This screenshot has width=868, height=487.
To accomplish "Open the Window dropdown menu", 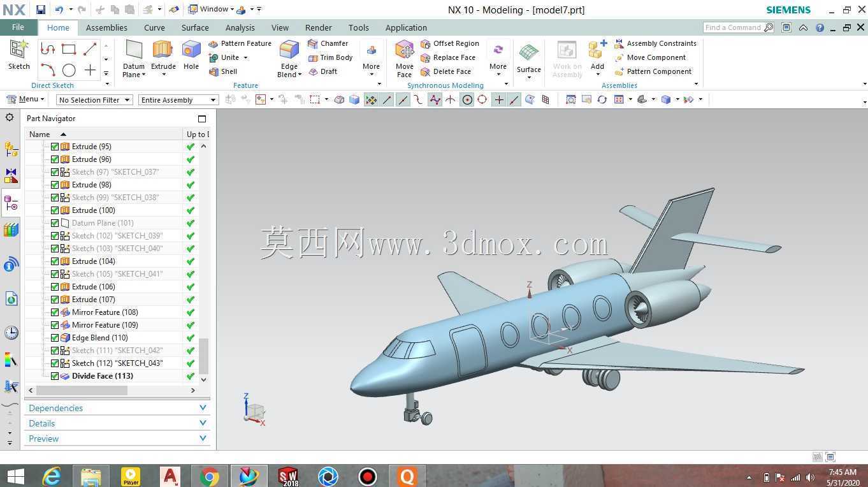I will 211,10.
